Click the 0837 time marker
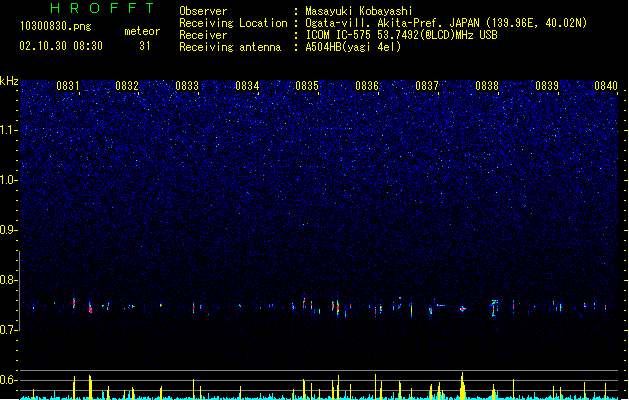 (427, 86)
